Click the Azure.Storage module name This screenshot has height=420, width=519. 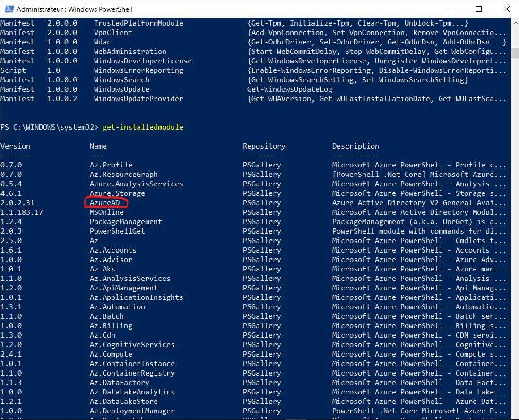click(117, 193)
